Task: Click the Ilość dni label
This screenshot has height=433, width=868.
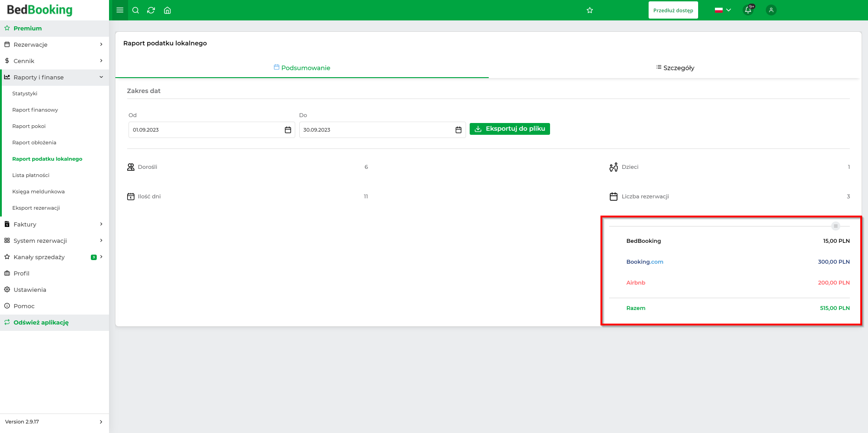Action: coord(149,197)
